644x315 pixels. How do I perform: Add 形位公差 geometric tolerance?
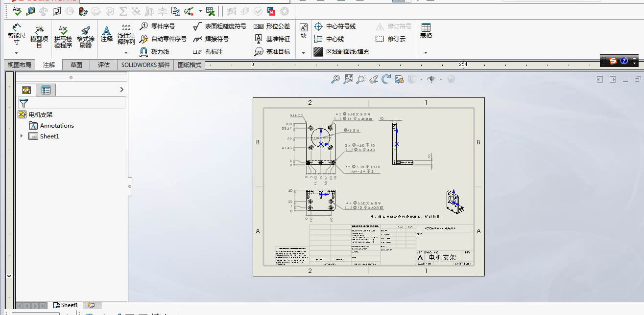pyautogui.click(x=272, y=26)
